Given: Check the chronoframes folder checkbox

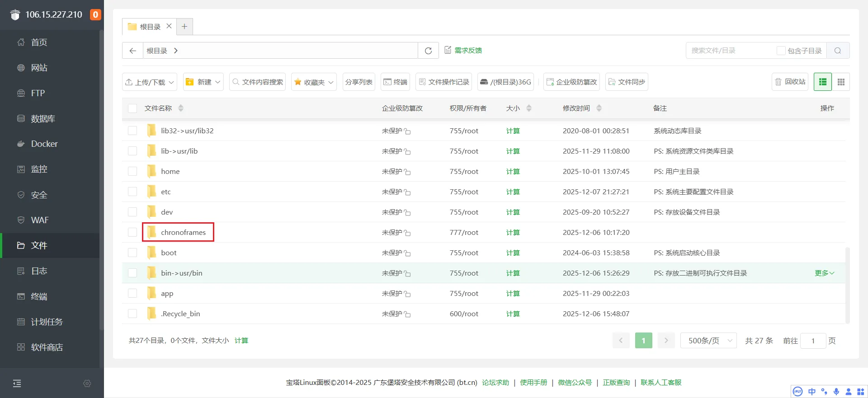Looking at the screenshot, I should click(132, 232).
